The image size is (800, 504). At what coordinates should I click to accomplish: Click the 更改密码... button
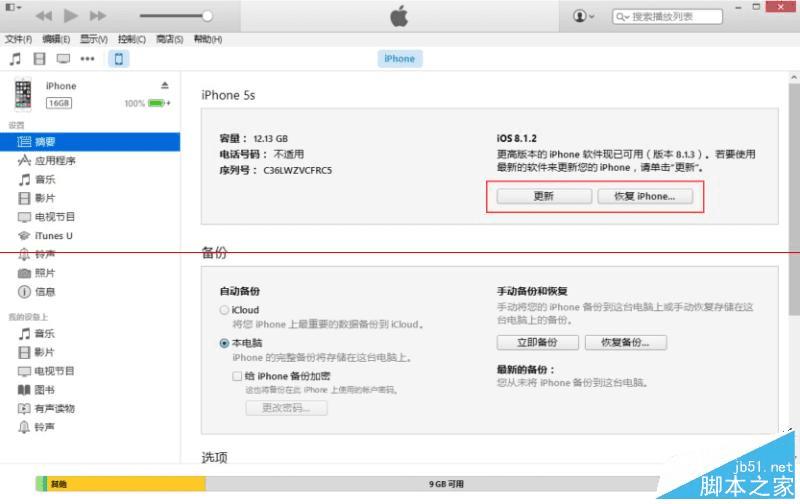pos(286,408)
